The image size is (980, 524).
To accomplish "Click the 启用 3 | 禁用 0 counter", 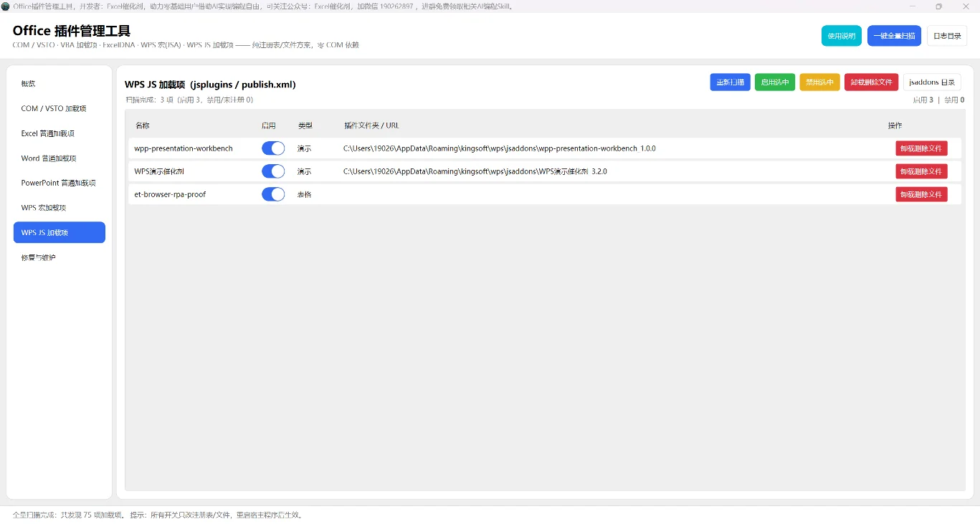I will (938, 100).
